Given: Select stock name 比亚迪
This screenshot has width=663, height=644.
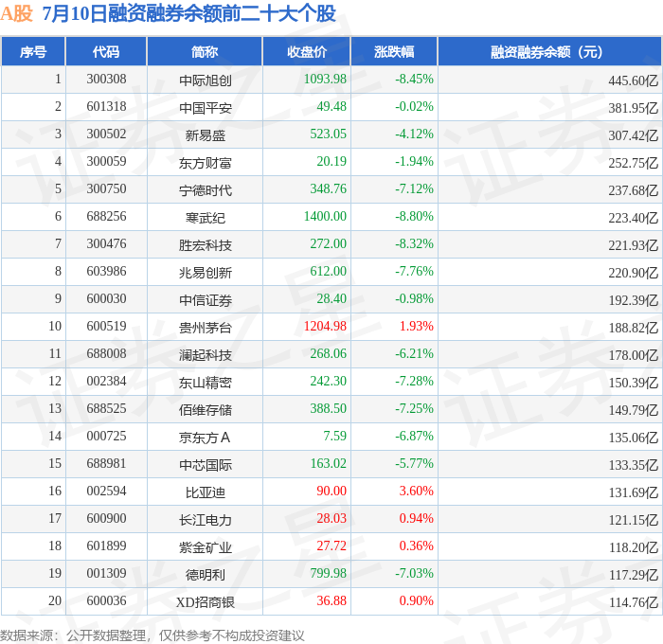Looking at the screenshot, I should tap(206, 492).
